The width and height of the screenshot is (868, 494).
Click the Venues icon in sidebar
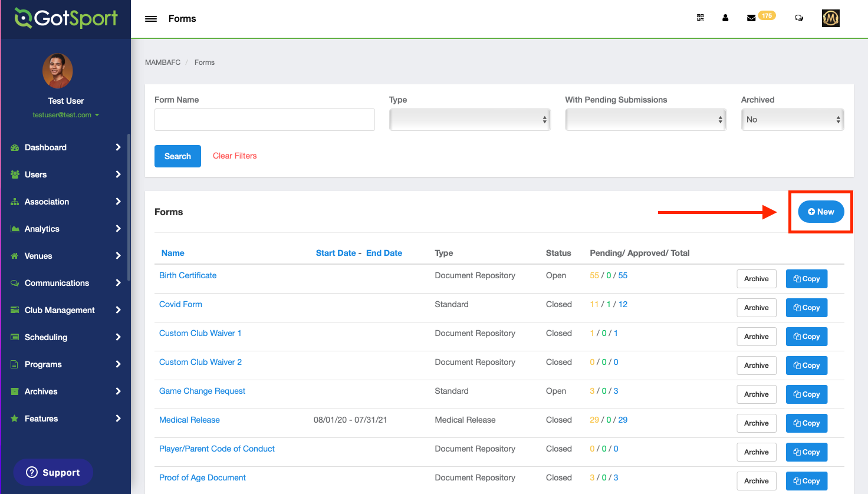click(15, 256)
